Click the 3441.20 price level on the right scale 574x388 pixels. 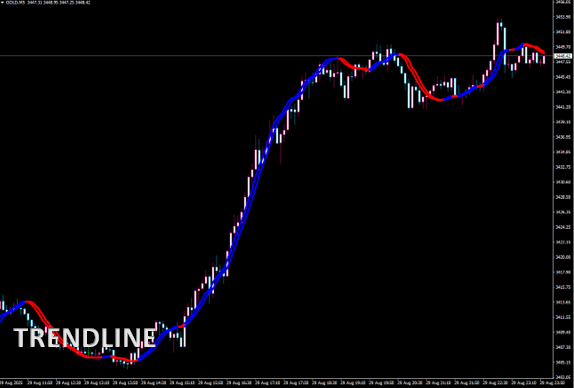tap(564, 107)
